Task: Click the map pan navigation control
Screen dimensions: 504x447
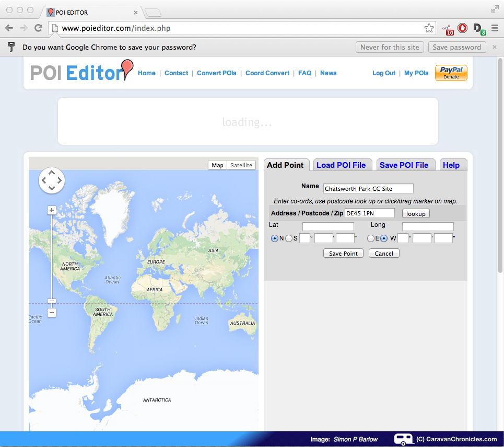Action: [51, 180]
